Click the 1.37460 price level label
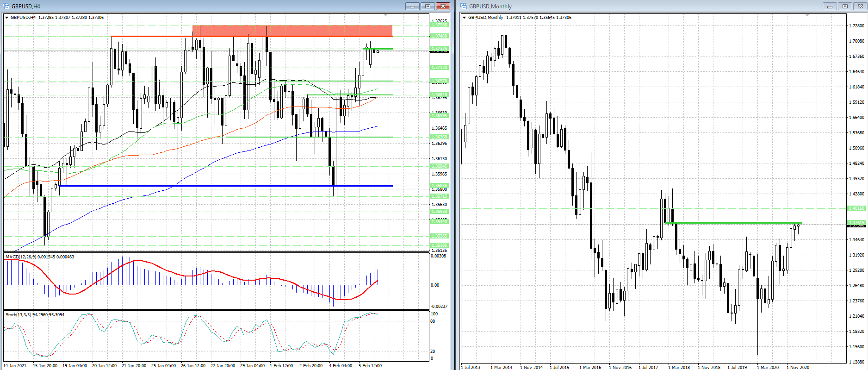 pyautogui.click(x=439, y=36)
